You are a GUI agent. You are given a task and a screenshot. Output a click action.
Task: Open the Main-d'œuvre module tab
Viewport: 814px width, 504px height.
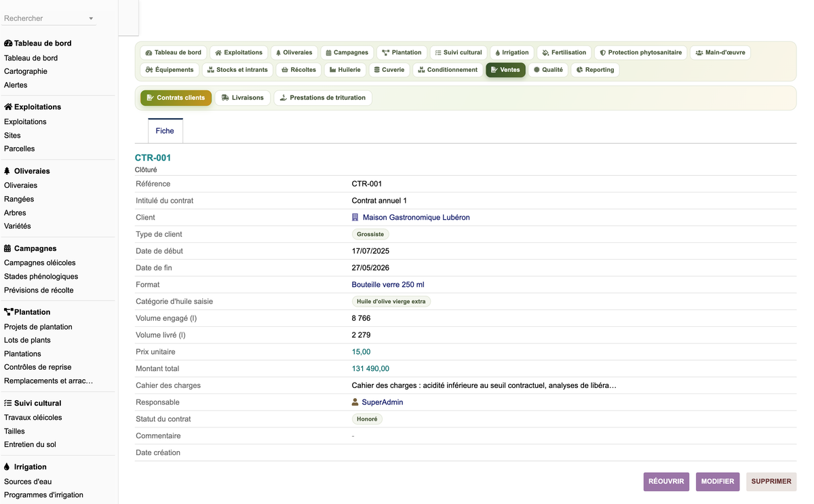click(720, 52)
